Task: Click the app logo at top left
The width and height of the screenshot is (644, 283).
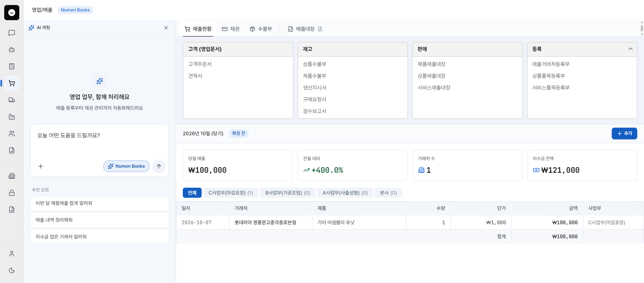Action: tap(12, 13)
